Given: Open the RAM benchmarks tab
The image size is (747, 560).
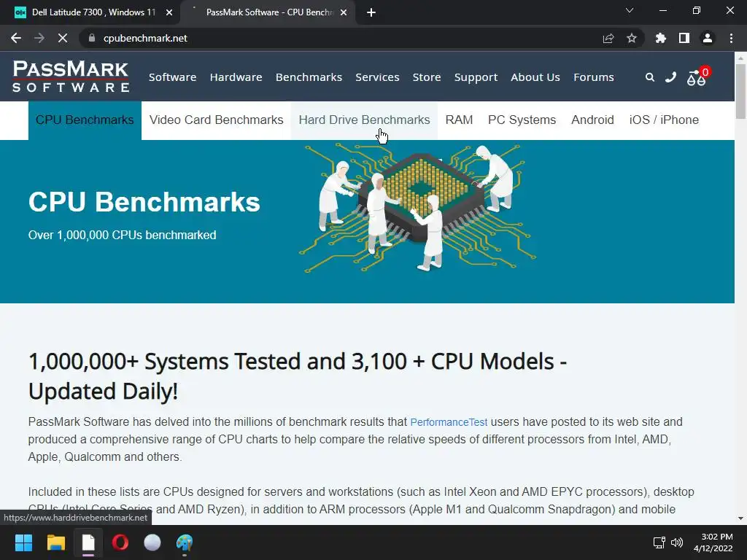Looking at the screenshot, I should tap(459, 120).
